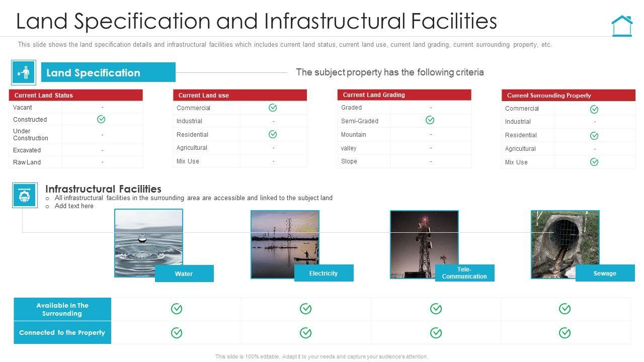Screen dimensions: 644x362
Task: Click Industrial label in Current Surrounding Property table
Action: pyautogui.click(x=518, y=121)
